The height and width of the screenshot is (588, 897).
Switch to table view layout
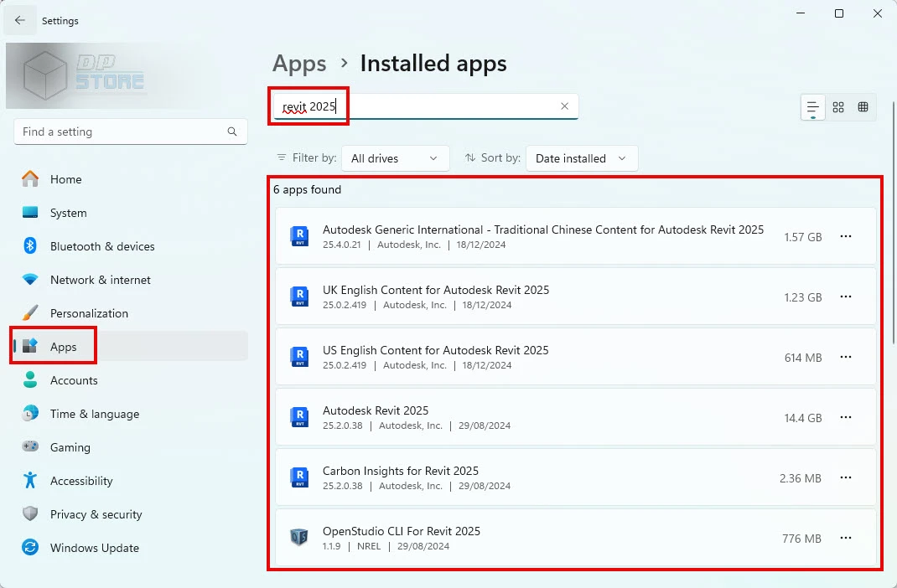863,107
